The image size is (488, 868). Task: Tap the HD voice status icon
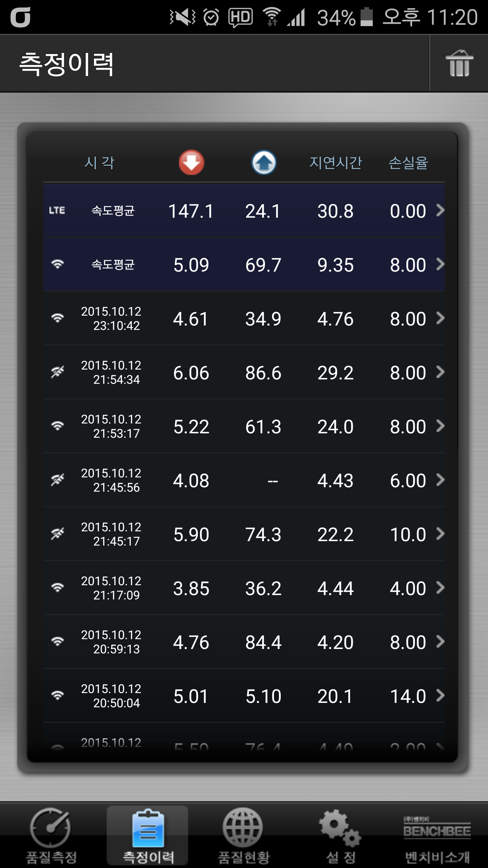click(x=241, y=17)
